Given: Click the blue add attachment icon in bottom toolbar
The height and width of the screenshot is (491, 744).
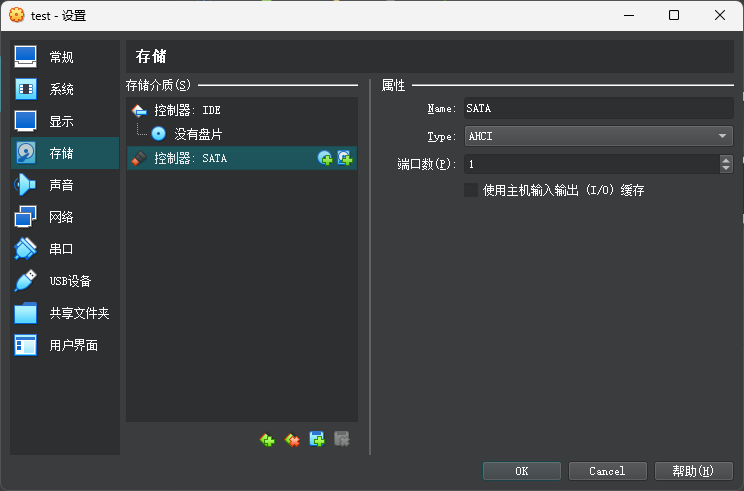Looking at the screenshot, I should (x=317, y=439).
